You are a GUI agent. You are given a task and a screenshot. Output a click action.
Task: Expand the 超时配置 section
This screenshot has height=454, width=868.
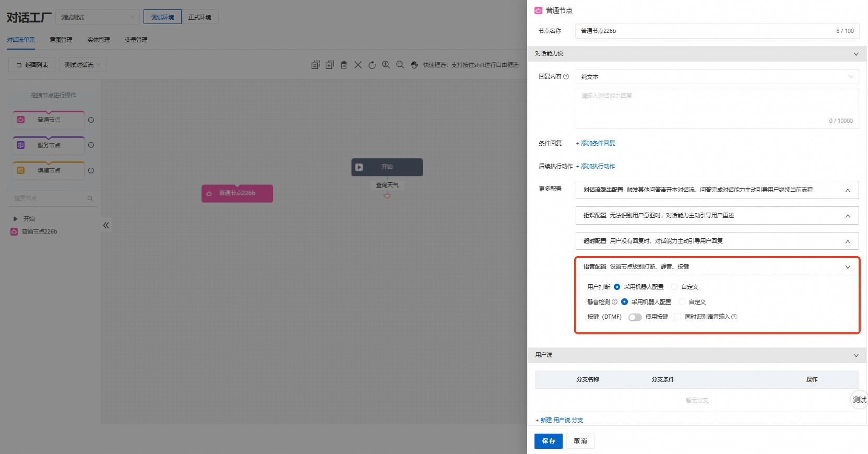[x=717, y=241]
